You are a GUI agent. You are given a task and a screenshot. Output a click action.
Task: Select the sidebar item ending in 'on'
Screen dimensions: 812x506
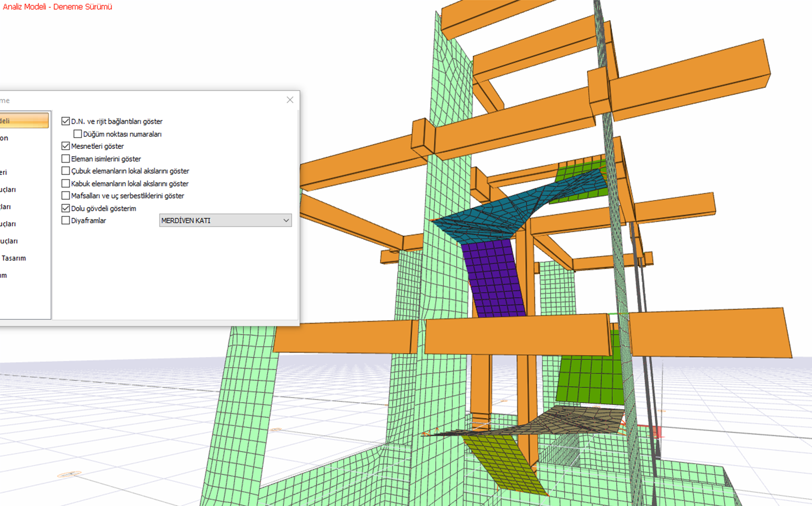click(x=5, y=138)
